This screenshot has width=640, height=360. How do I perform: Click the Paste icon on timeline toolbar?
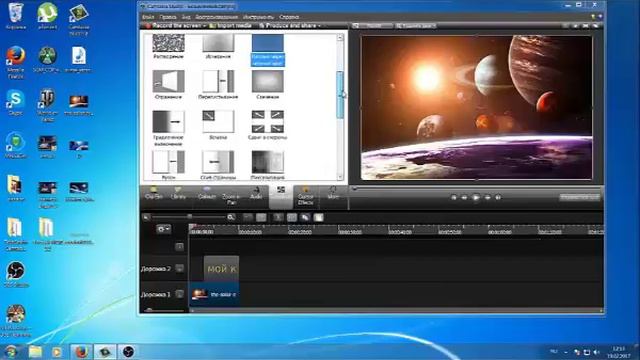pyautogui.click(x=318, y=217)
